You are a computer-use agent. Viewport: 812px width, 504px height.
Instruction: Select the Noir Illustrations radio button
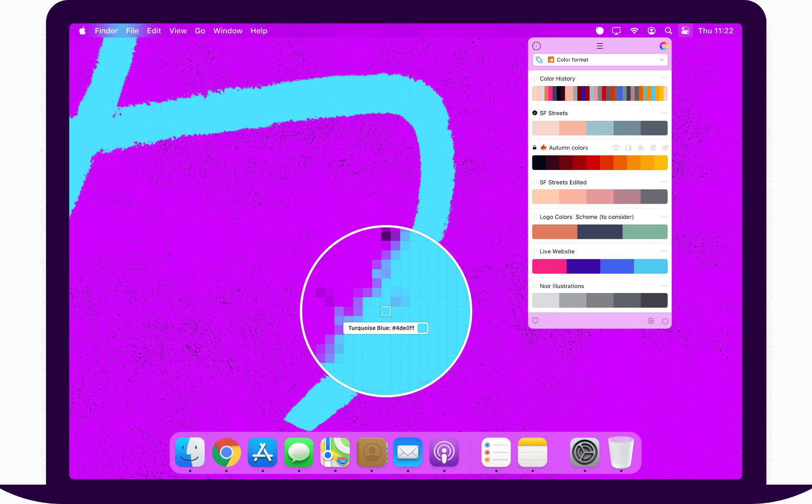click(535, 286)
